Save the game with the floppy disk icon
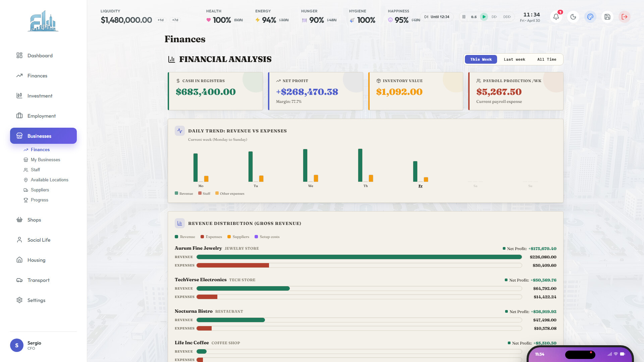This screenshot has width=644, height=362. pyautogui.click(x=607, y=17)
